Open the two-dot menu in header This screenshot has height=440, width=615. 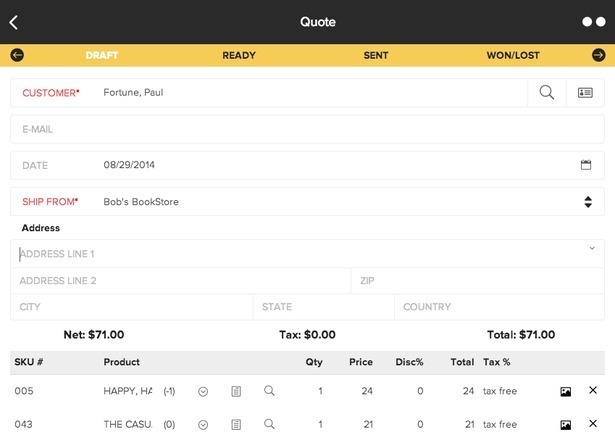point(592,22)
